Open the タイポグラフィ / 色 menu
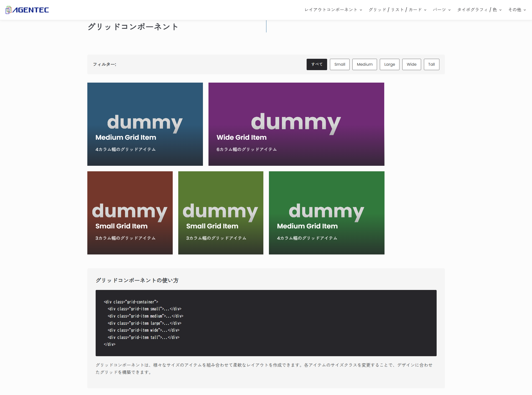The width and height of the screenshot is (532, 395). 479,10
